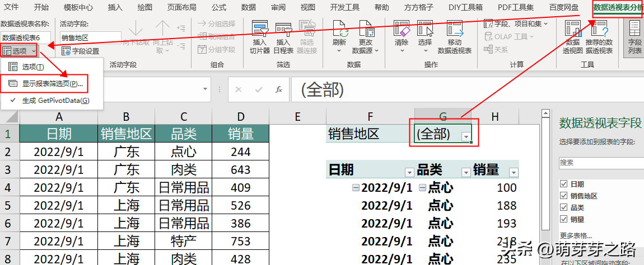
Task: Open the 日期 column filter dropdown
Action: point(409,172)
